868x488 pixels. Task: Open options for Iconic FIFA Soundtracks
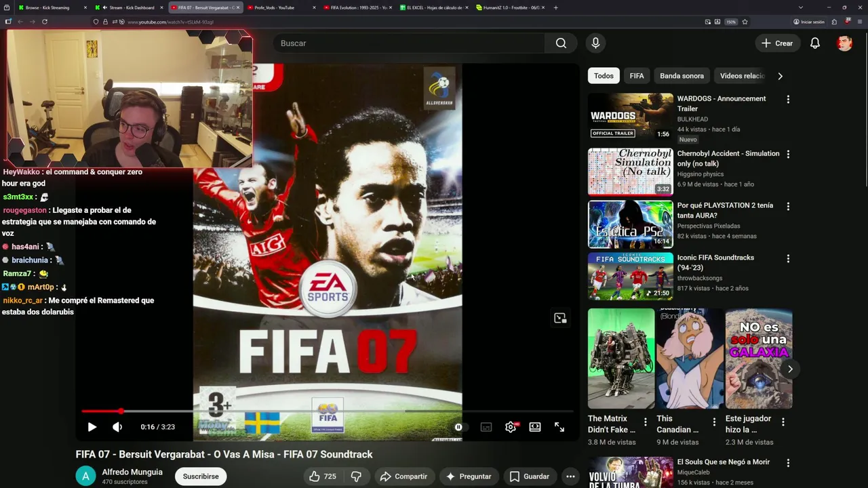click(x=788, y=259)
